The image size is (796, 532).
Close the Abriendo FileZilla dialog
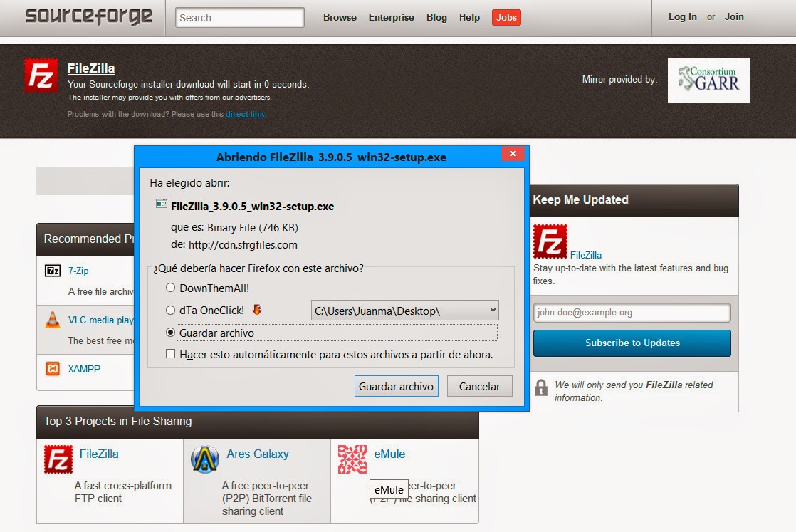(513, 153)
